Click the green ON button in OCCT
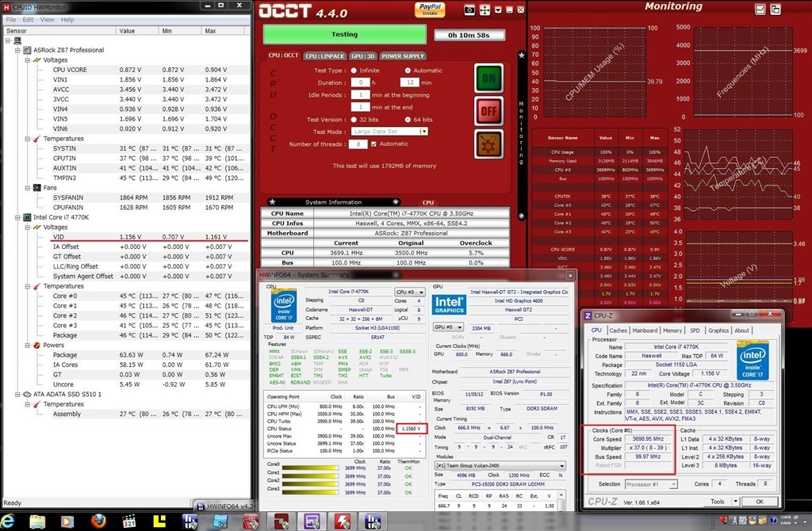 tap(488, 78)
